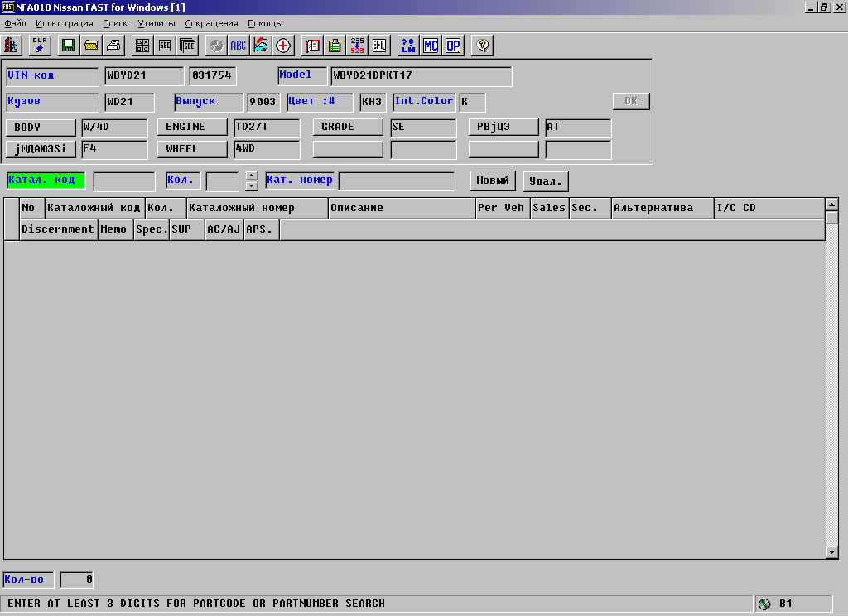Click the blue ABC toolbar icon
Viewport: 848px width, 616px height.
coord(238,46)
